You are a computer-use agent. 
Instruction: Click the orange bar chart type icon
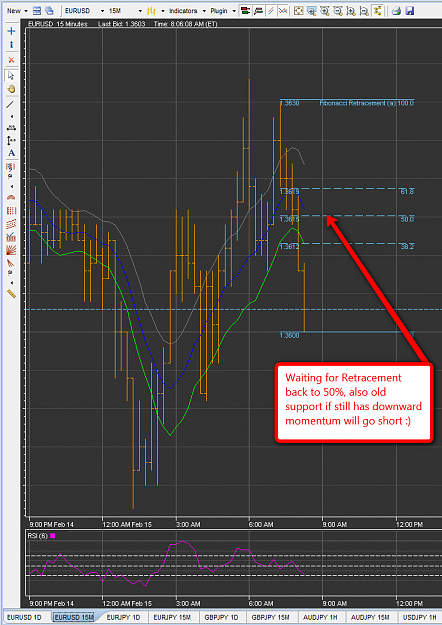click(x=151, y=11)
